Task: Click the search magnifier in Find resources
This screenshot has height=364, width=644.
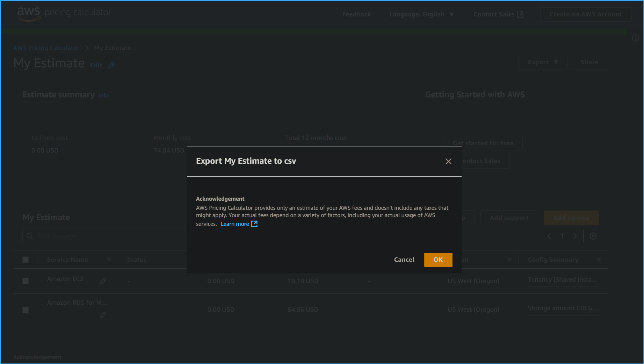Action: pos(30,236)
